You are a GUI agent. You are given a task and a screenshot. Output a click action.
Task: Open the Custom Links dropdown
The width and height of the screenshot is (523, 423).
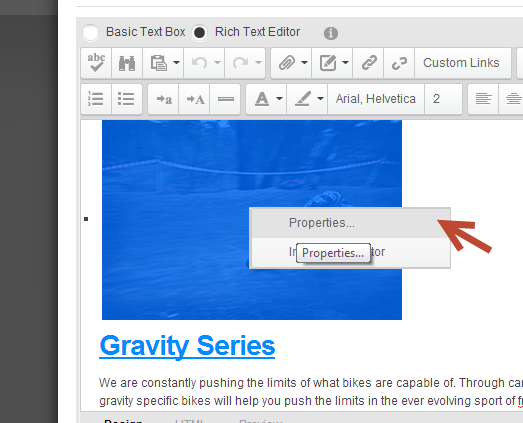pyautogui.click(x=463, y=63)
